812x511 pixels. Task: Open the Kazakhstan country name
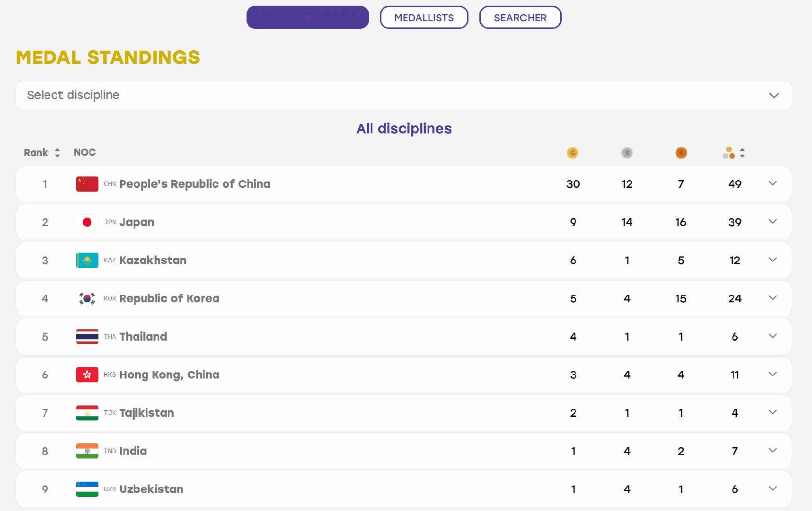(x=153, y=260)
